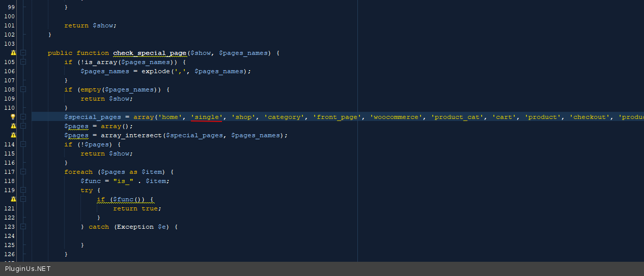Click the warning icon beside check_special_page function
This screenshot has height=276, width=644.
click(13, 53)
